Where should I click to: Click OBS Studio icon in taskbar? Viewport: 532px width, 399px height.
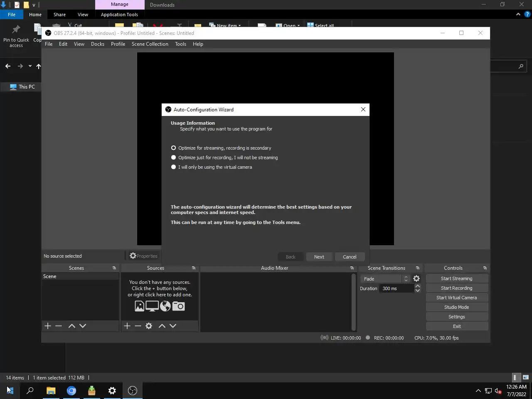pyautogui.click(x=133, y=391)
